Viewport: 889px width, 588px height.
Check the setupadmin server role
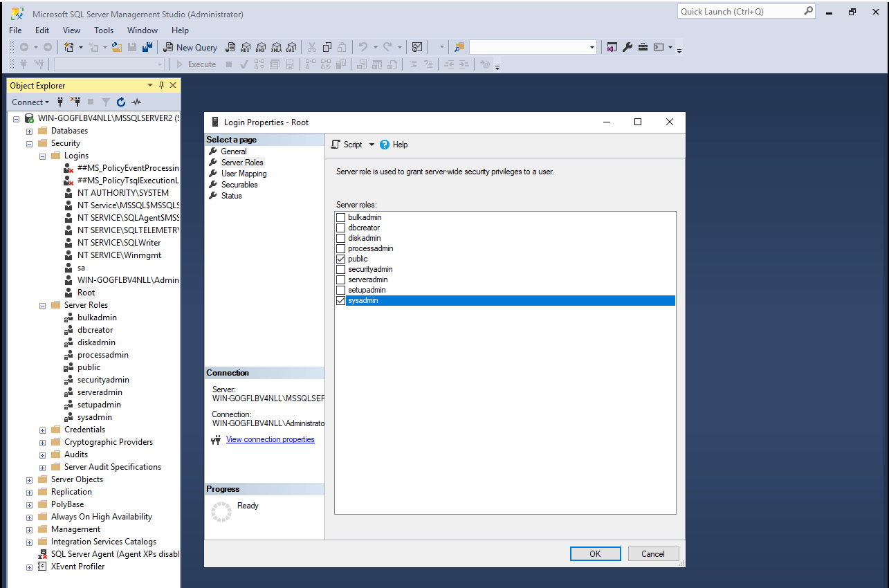(340, 290)
